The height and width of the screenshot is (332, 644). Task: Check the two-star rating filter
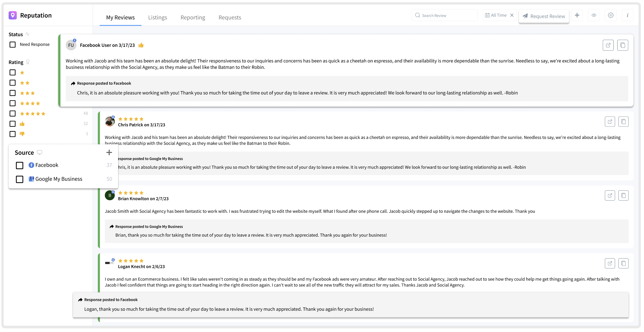(12, 83)
